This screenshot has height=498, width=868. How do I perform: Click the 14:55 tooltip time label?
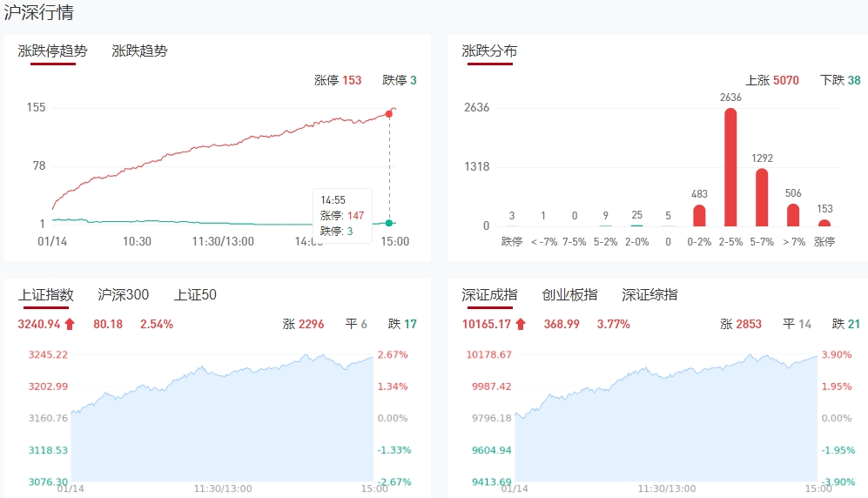tap(333, 200)
